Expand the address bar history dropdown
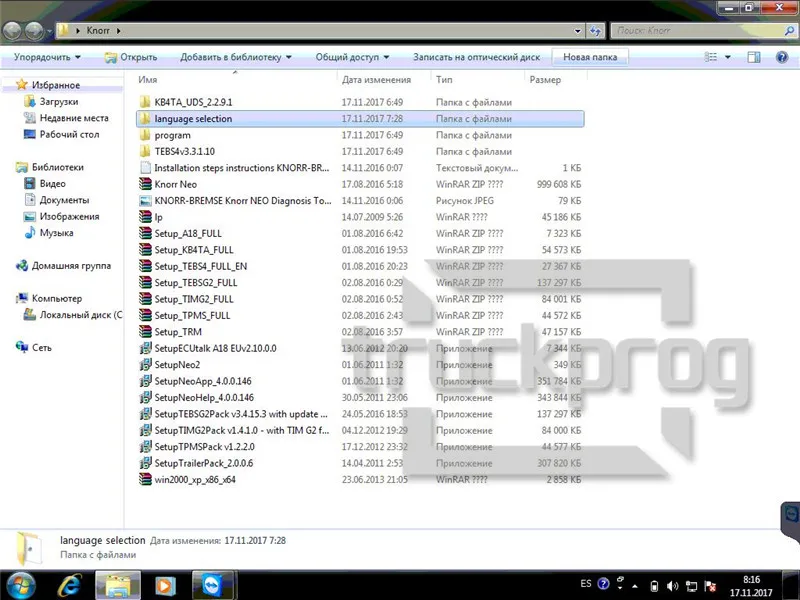 click(x=578, y=31)
